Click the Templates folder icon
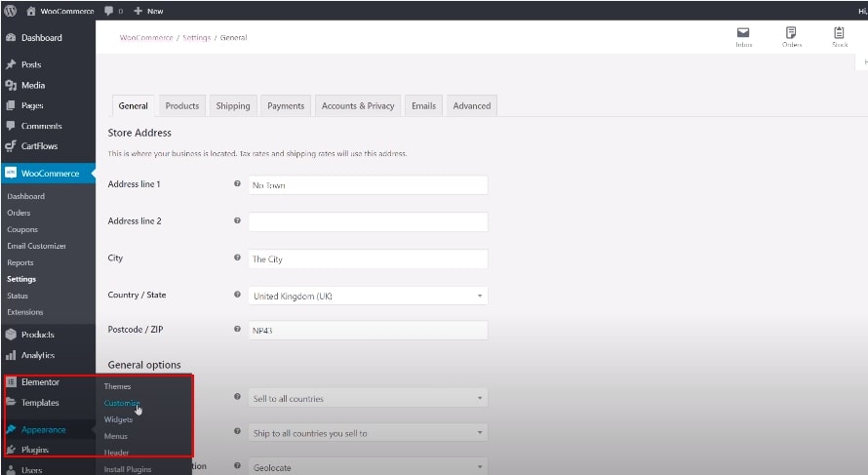This screenshot has width=868, height=475. (11, 402)
